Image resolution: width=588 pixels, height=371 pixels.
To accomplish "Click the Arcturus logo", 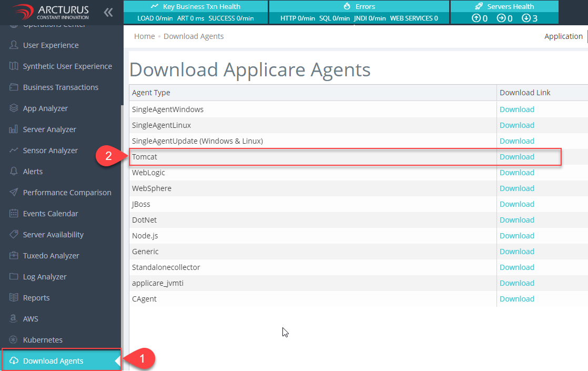I will 51,12.
